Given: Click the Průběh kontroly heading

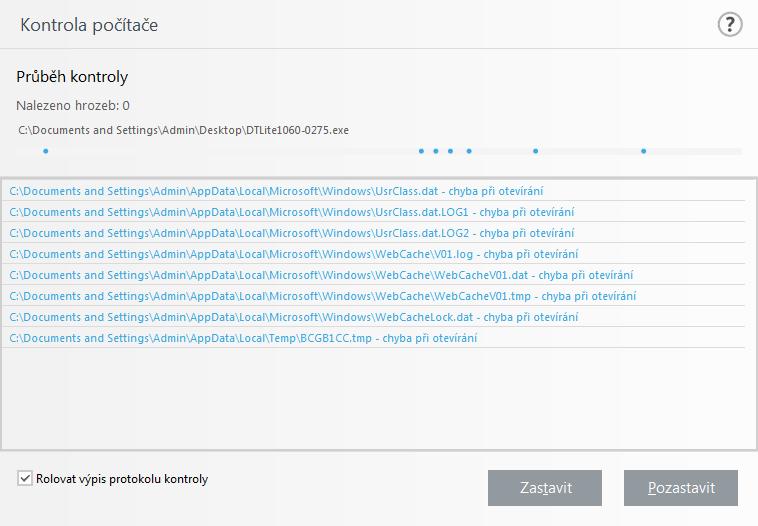Looking at the screenshot, I should 72,77.
